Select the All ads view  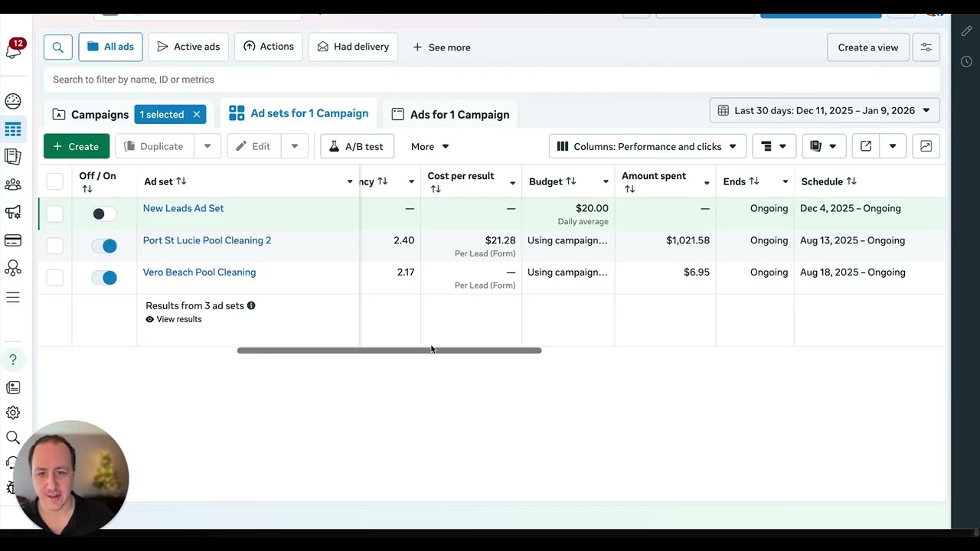coord(110,47)
